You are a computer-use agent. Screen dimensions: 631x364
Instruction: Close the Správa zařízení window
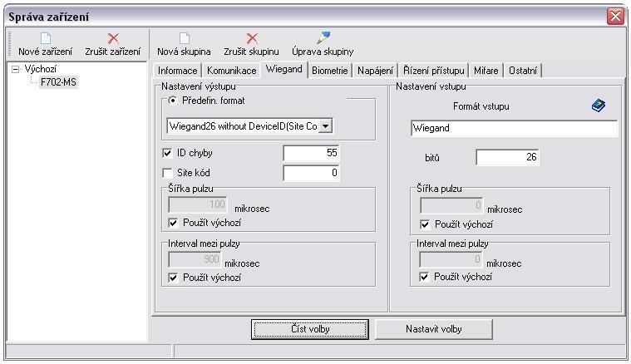point(615,17)
